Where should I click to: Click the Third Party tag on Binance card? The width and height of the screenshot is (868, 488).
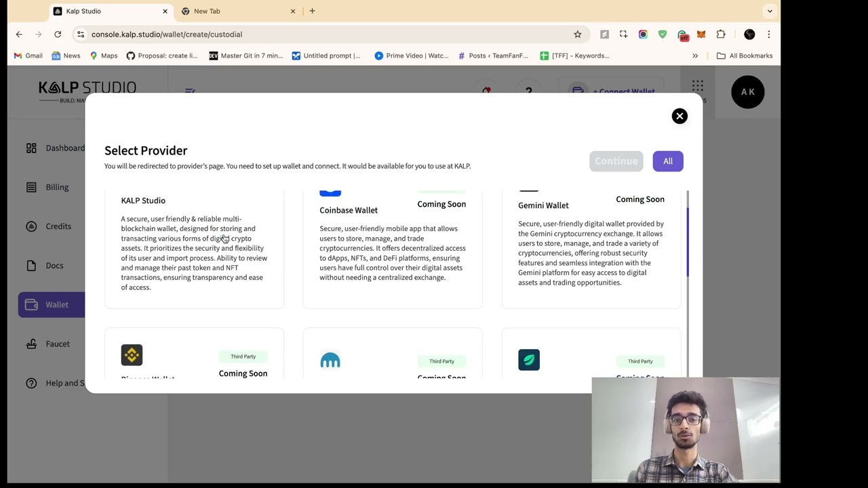click(x=243, y=357)
